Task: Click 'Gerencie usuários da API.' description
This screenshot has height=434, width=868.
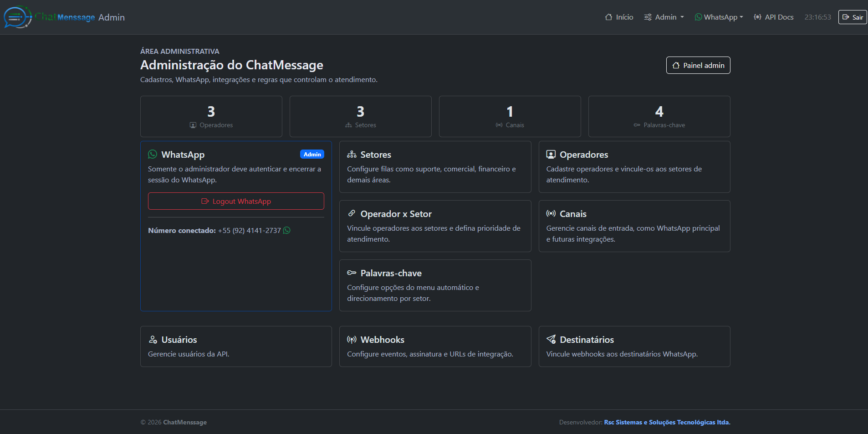Action: click(189, 354)
